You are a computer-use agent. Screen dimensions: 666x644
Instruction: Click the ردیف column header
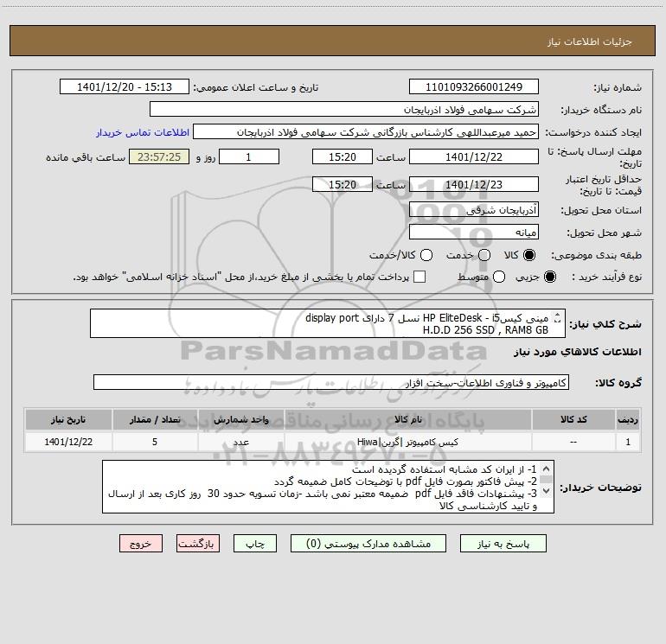[628, 419]
